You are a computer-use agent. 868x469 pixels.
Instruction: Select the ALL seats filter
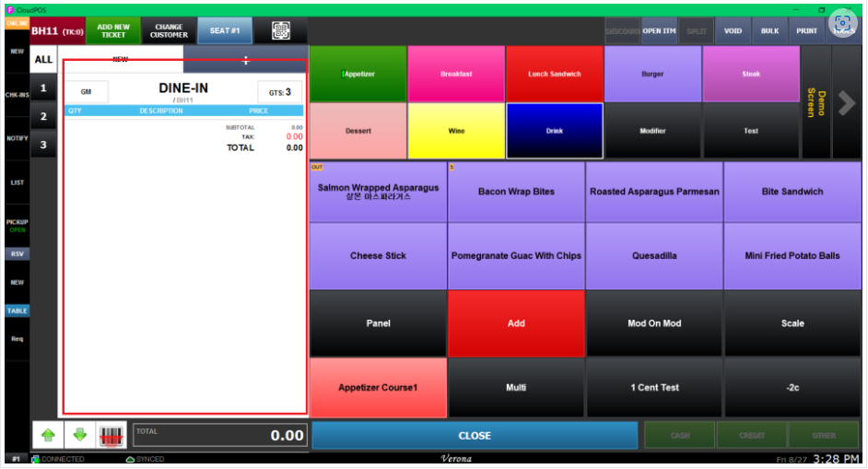coord(43,59)
